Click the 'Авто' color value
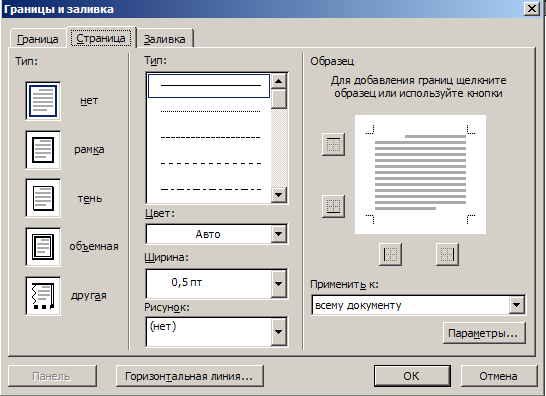This screenshot has width=546, height=396. coord(208,234)
